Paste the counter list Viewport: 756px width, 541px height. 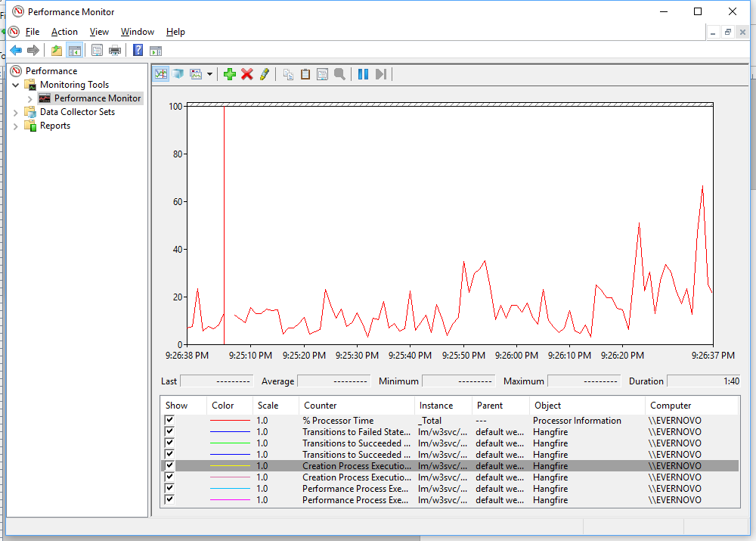305,73
